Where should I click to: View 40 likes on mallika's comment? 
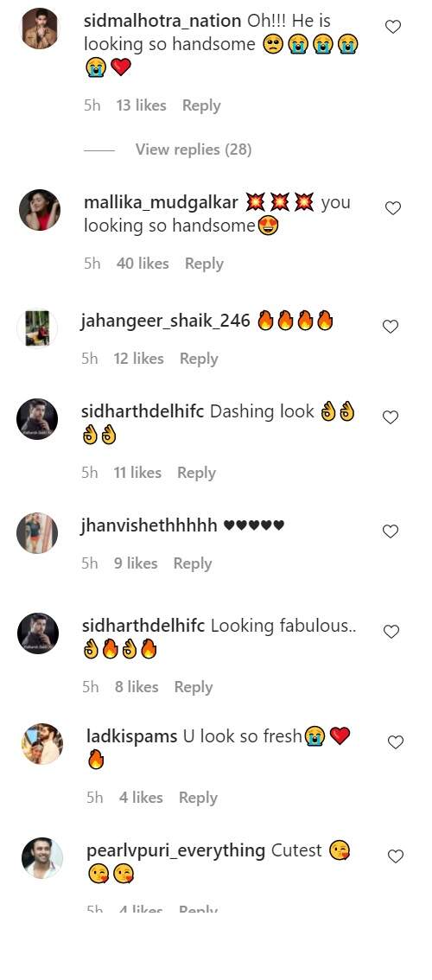[x=143, y=264]
